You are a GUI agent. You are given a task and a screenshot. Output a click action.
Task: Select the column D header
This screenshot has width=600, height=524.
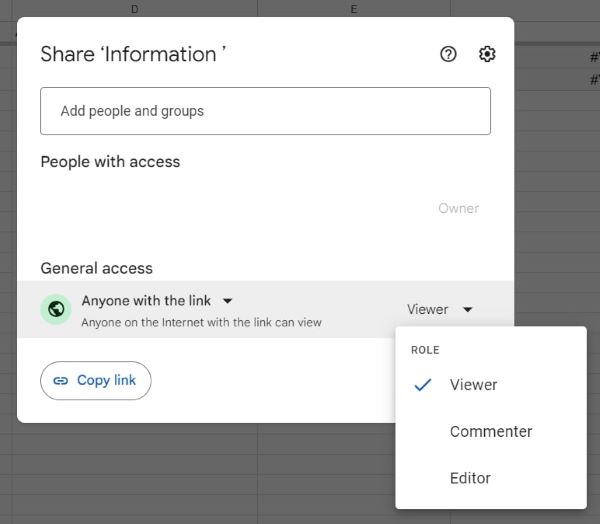click(134, 9)
